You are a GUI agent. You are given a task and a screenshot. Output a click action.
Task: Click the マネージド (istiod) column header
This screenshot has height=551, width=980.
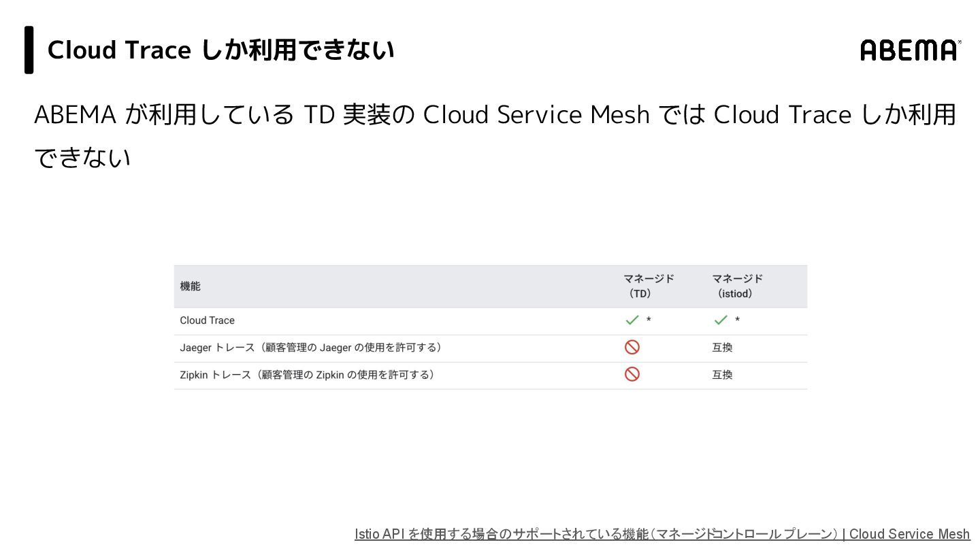click(x=737, y=286)
